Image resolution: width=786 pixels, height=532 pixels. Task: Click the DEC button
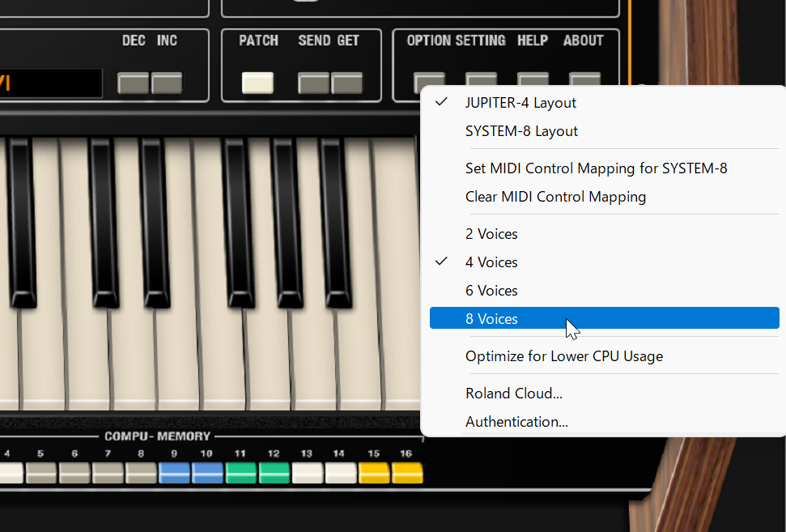click(133, 83)
